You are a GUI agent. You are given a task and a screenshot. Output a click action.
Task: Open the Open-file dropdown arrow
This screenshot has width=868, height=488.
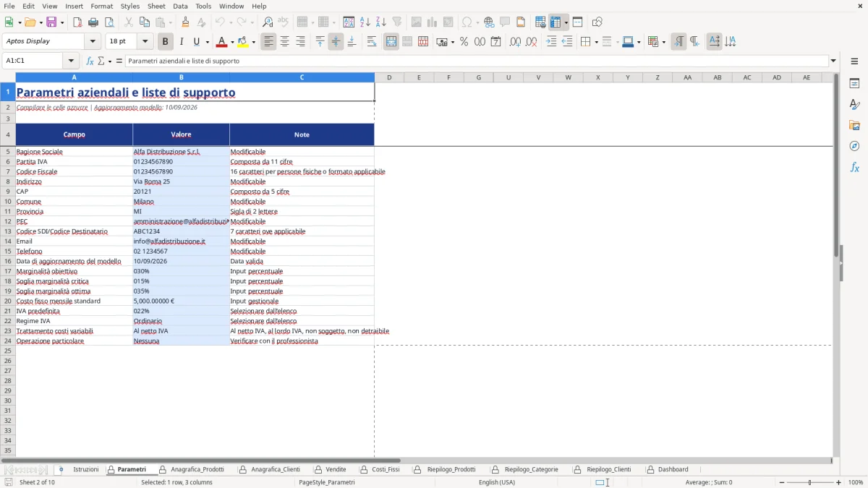click(x=40, y=22)
